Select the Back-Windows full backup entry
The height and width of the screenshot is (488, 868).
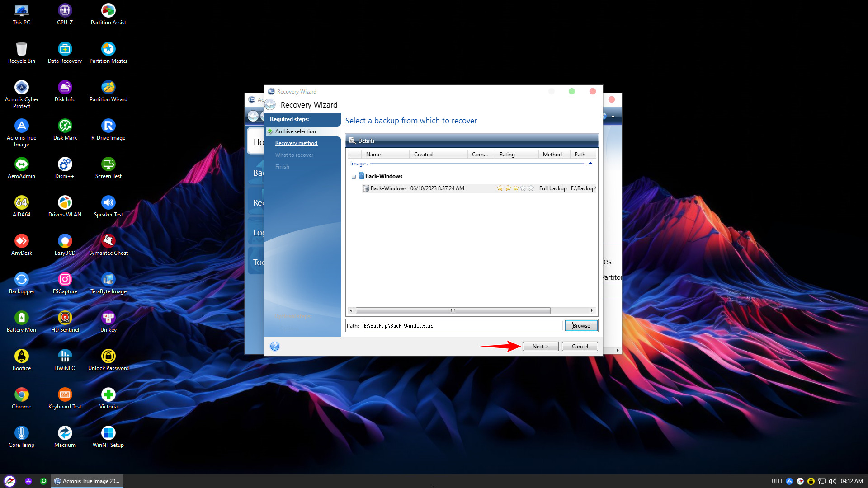tap(388, 188)
